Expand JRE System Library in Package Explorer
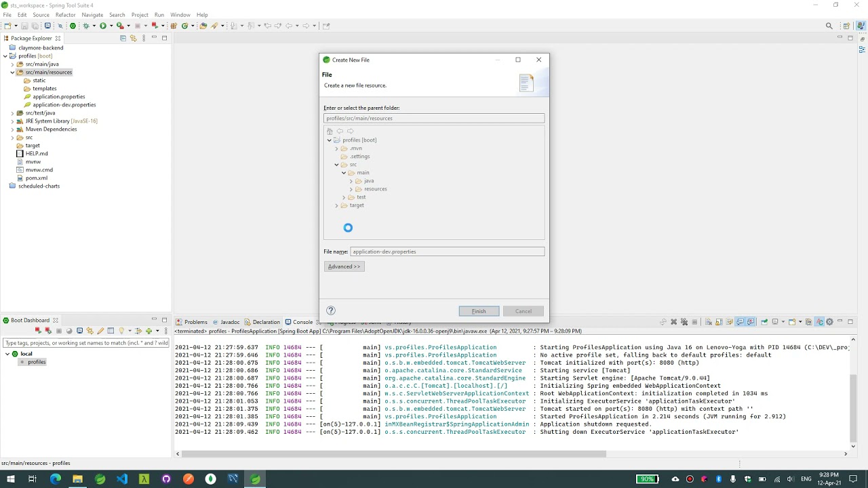Image resolution: width=868 pixels, height=488 pixels. click(x=12, y=121)
